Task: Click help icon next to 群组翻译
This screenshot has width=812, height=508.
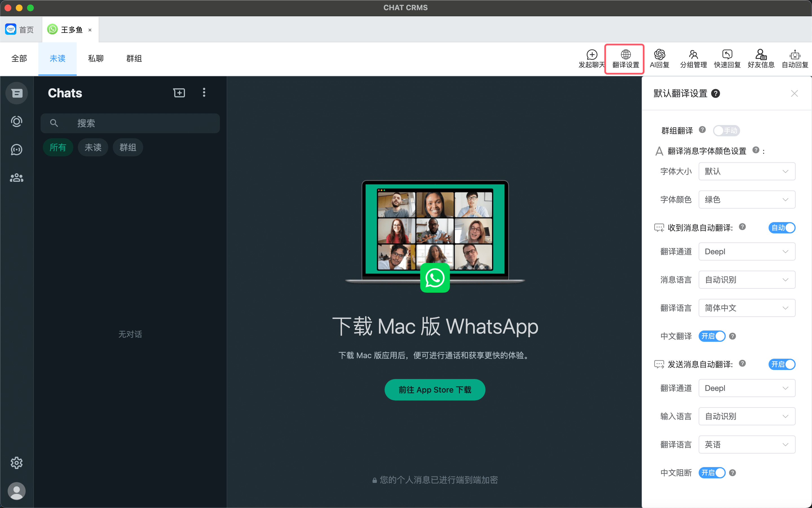Action: tap(702, 130)
